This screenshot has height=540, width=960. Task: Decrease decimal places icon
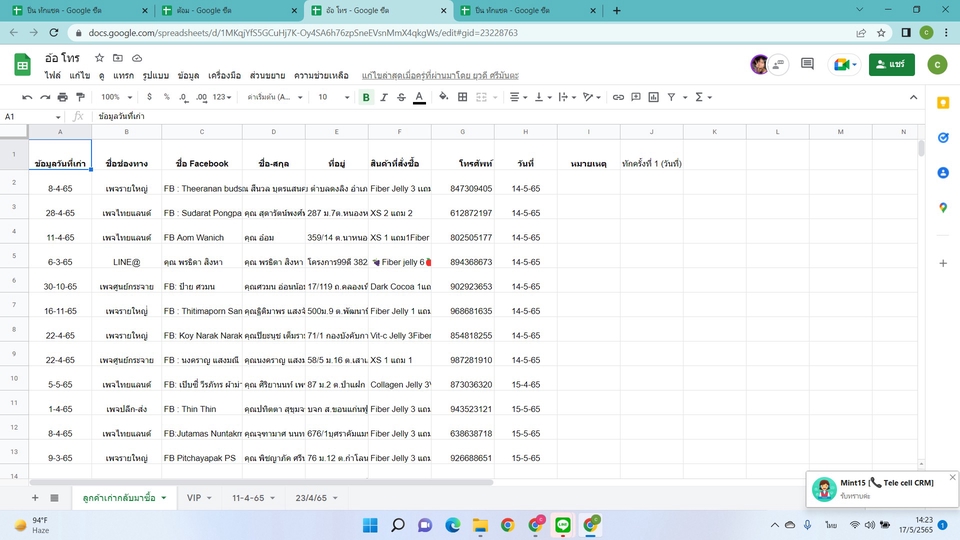(184, 97)
